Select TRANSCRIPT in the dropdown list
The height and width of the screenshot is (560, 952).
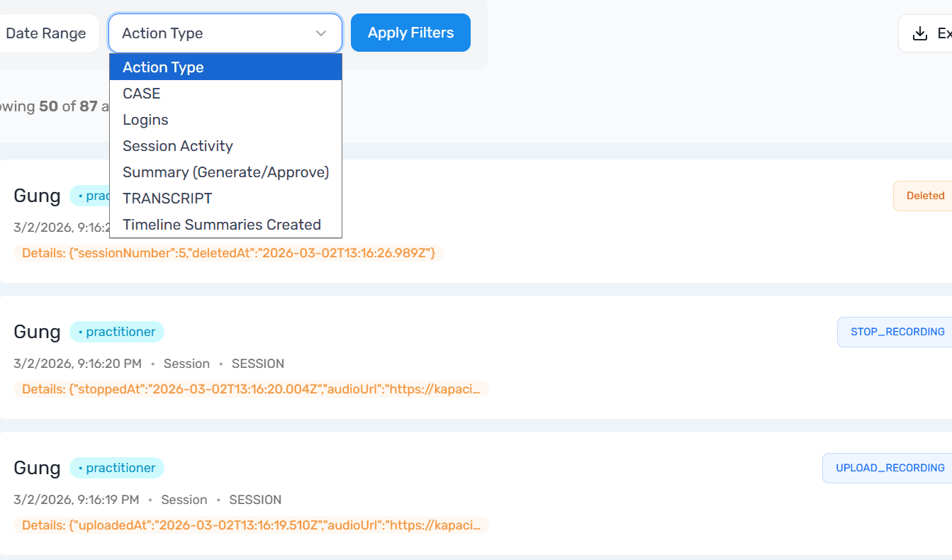[x=167, y=198]
